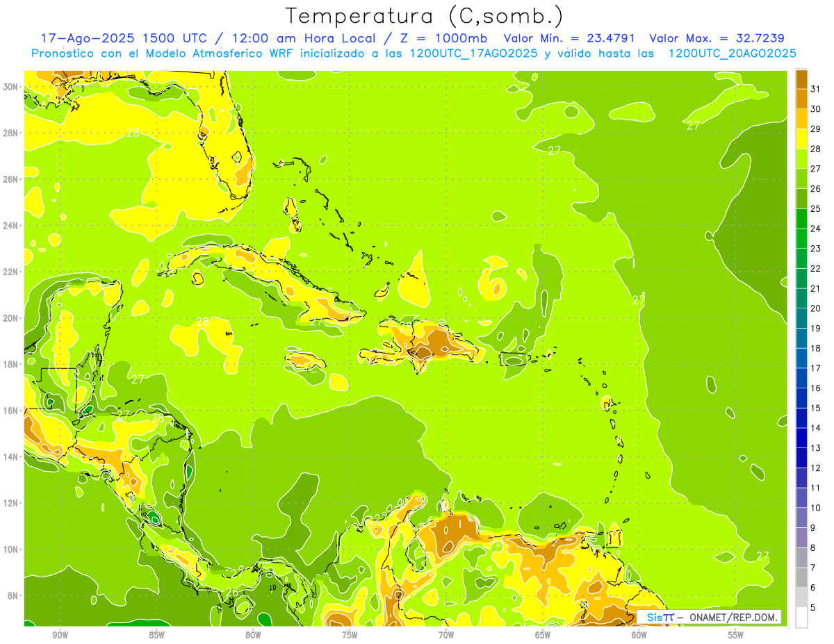Pick the brown swatch above 31 in legend
Screen dimensions: 834x644
(x=801, y=79)
